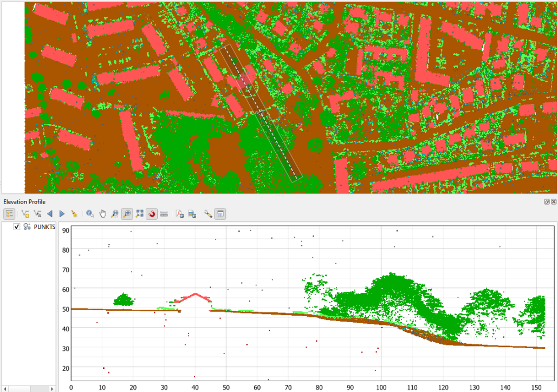The height and width of the screenshot is (392, 558).
Task: Clear the elevation profile with the broom icon
Action: pos(74,213)
